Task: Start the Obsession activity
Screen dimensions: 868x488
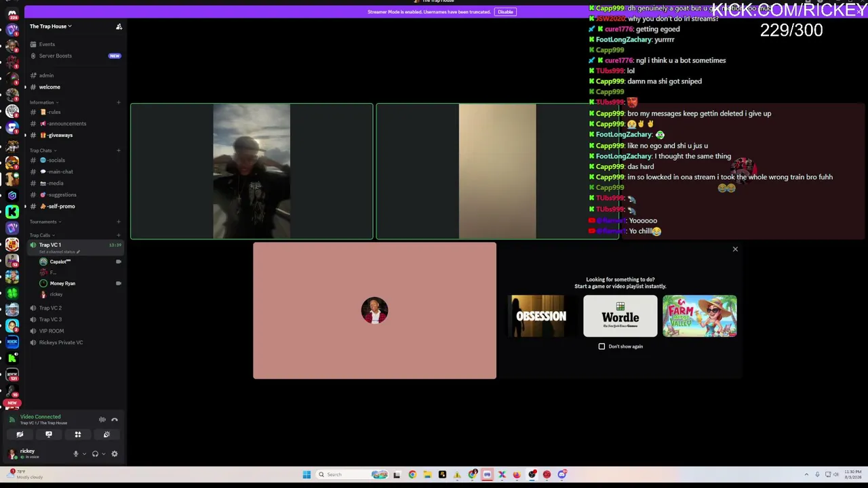Action: (x=540, y=316)
